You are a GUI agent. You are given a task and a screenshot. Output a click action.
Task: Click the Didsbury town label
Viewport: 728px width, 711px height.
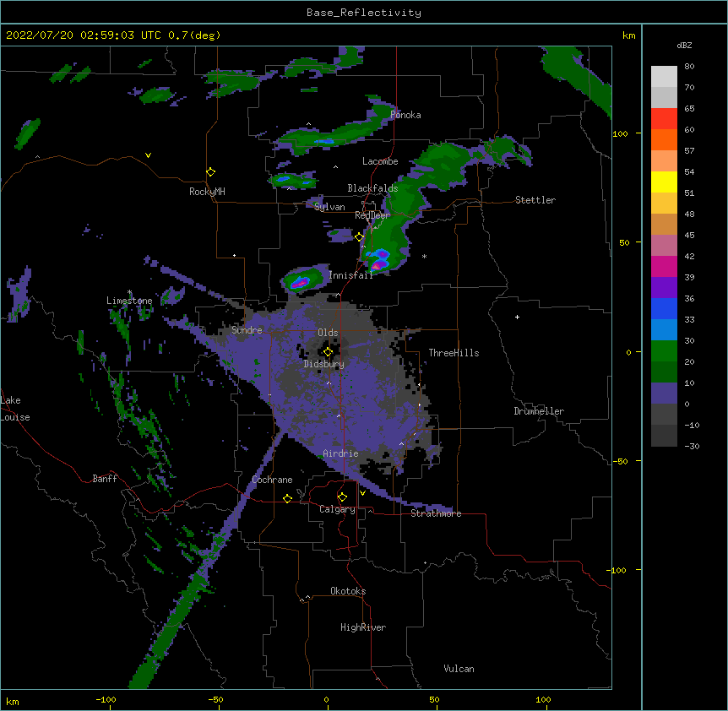tap(324, 364)
